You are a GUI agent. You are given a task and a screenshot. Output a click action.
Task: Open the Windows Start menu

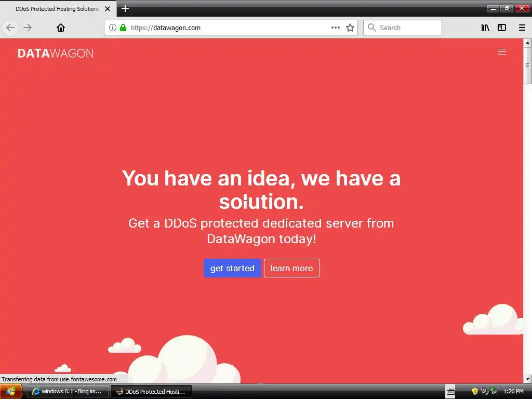click(x=11, y=391)
